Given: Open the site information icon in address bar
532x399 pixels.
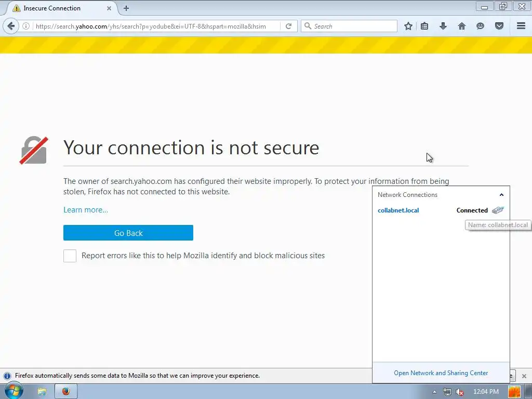Looking at the screenshot, I should click(x=26, y=26).
